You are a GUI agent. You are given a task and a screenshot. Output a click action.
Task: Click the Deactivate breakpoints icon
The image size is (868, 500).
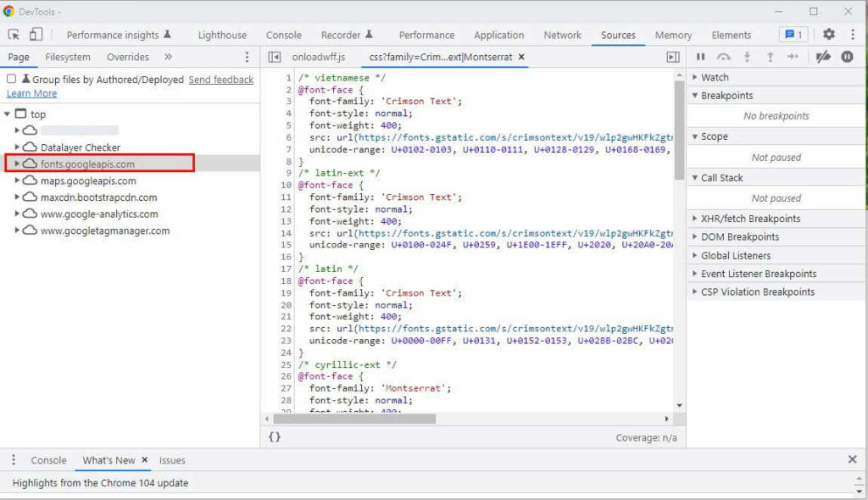tap(821, 55)
